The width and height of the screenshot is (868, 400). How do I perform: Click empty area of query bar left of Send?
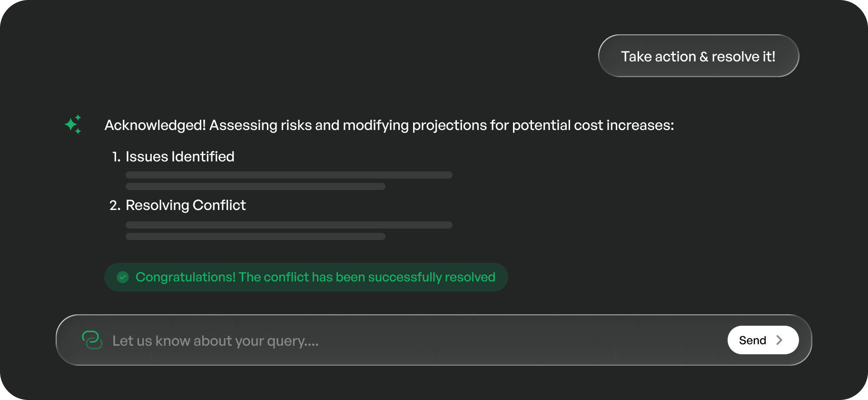tap(523, 340)
